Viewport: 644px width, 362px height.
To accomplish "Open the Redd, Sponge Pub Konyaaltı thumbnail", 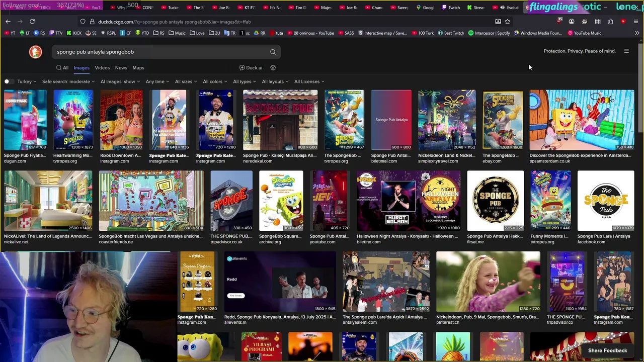I will [280, 282].
